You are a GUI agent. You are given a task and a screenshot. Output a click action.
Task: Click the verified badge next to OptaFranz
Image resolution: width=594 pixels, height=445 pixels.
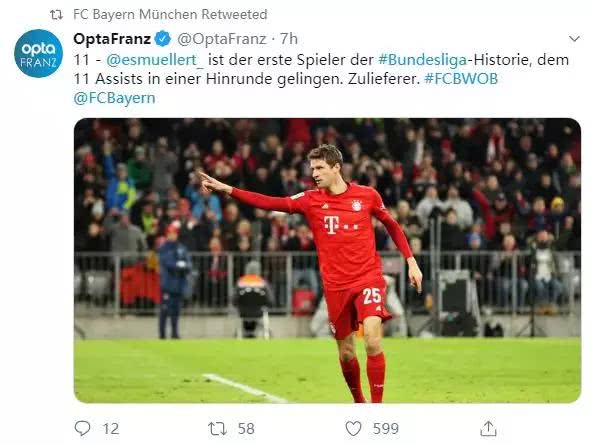[163, 39]
